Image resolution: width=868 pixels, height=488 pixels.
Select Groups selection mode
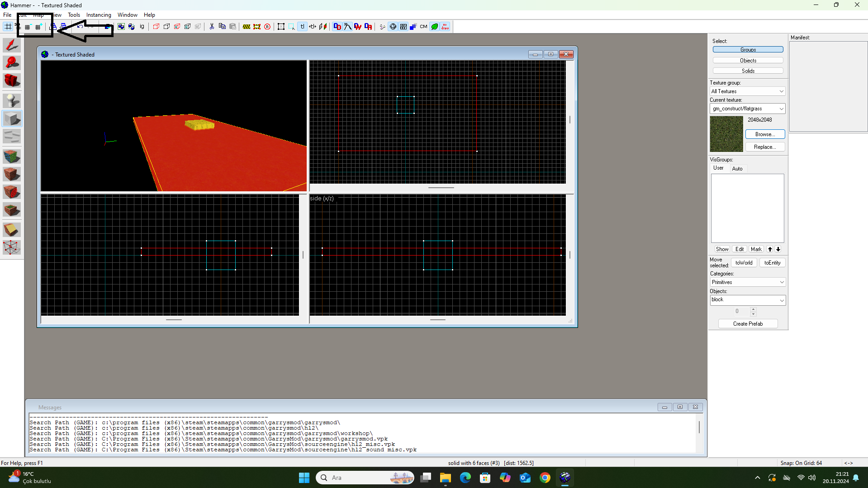point(748,50)
